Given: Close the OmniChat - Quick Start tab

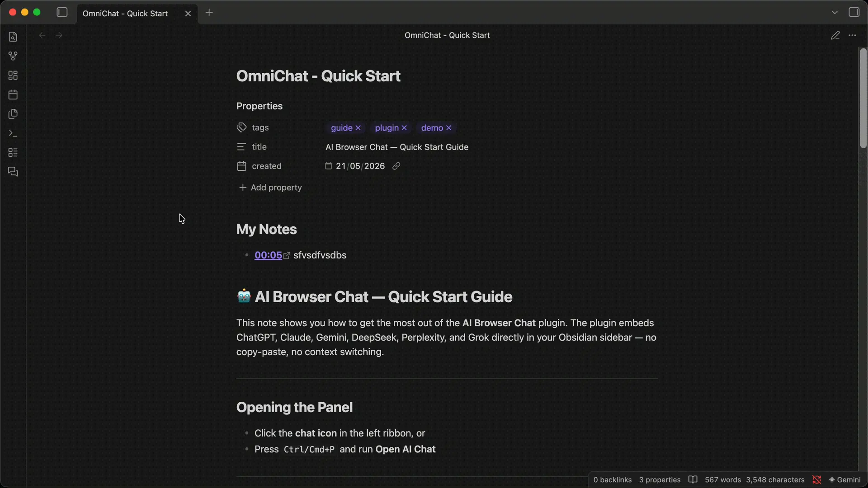Looking at the screenshot, I should (188, 14).
